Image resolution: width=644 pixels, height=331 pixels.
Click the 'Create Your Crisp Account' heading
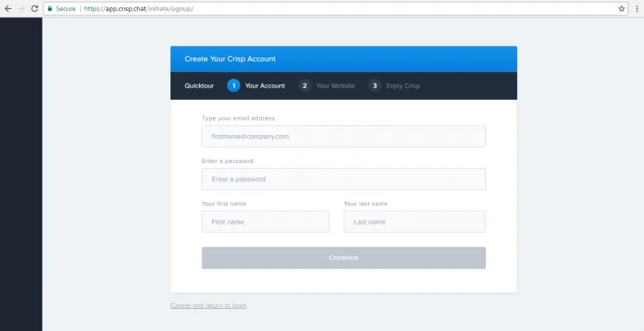tap(230, 59)
